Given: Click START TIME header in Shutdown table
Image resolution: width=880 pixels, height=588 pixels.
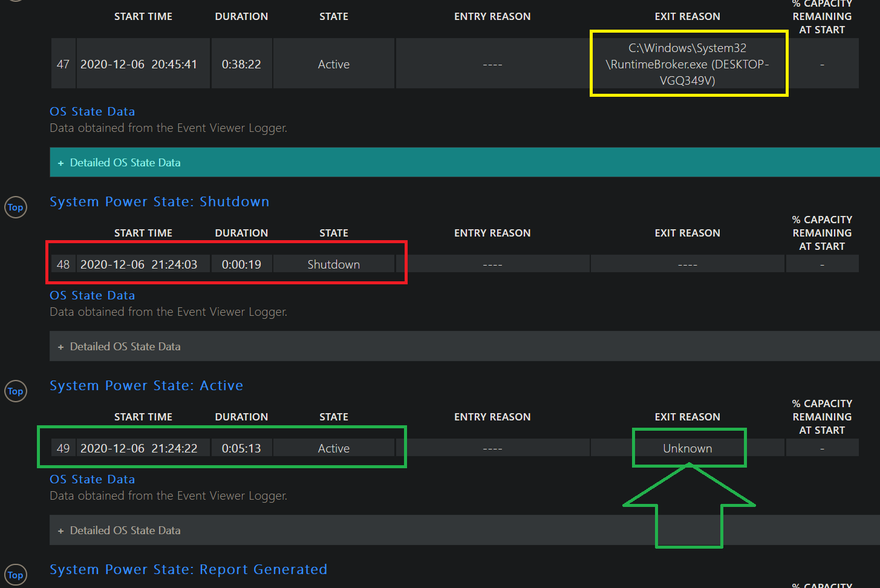Looking at the screenshot, I should [x=143, y=233].
